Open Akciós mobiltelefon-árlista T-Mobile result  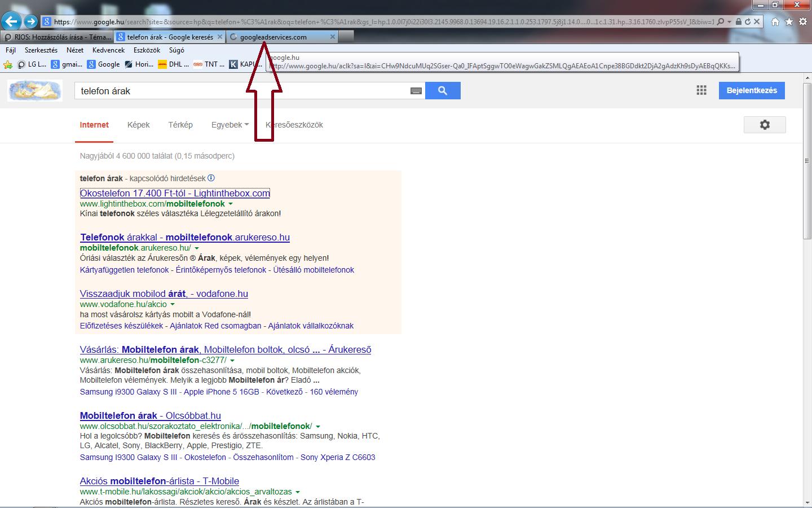(160, 481)
